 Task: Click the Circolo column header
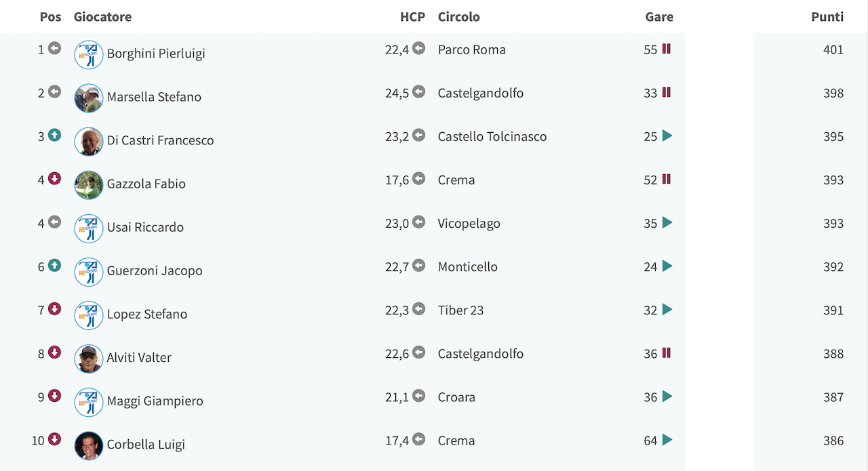coord(459,17)
